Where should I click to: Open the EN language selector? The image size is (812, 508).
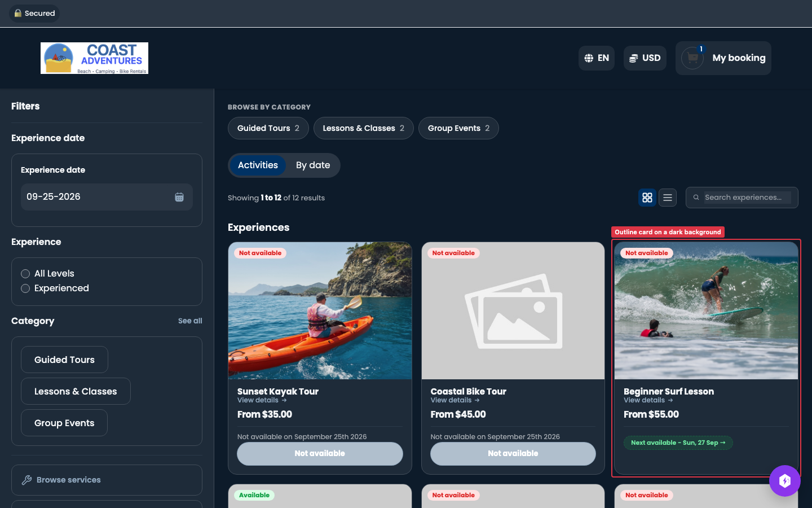pos(597,58)
